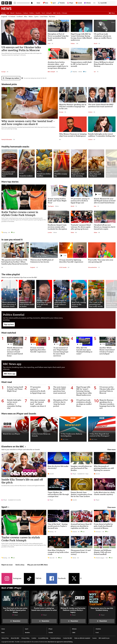Image resolution: width=117 pixels, height=644 pixels.
Task: Show previous clips in The video playlist
Action: click(x=109, y=294)
